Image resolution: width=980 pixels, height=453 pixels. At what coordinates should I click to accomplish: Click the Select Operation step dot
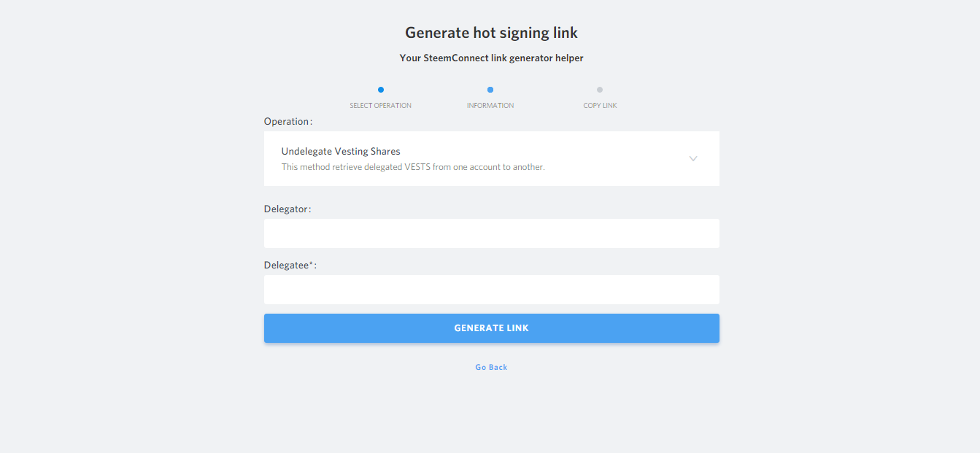[381, 90]
